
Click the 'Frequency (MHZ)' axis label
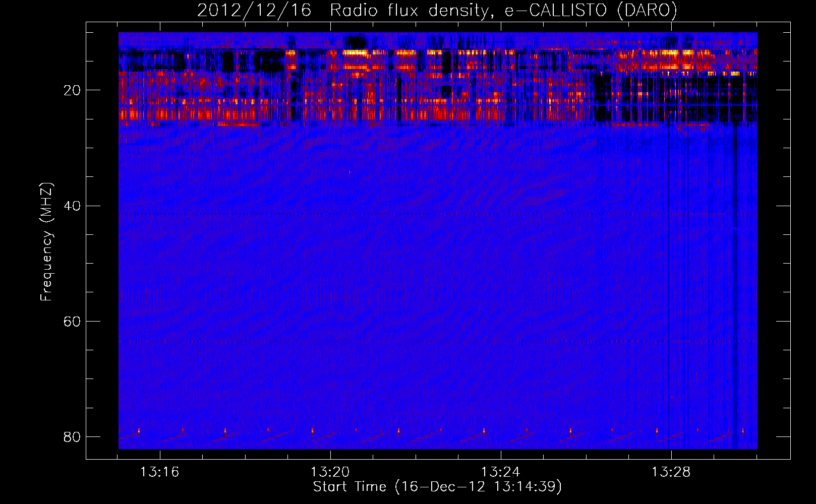click(x=46, y=242)
